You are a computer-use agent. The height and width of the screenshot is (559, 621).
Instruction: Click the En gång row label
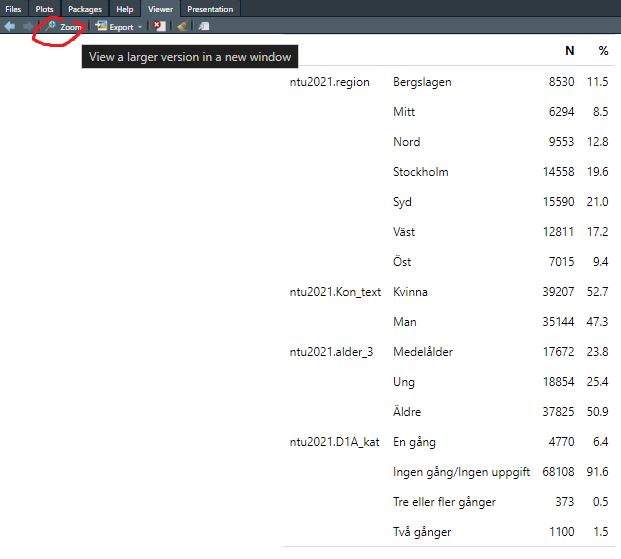pyautogui.click(x=414, y=442)
